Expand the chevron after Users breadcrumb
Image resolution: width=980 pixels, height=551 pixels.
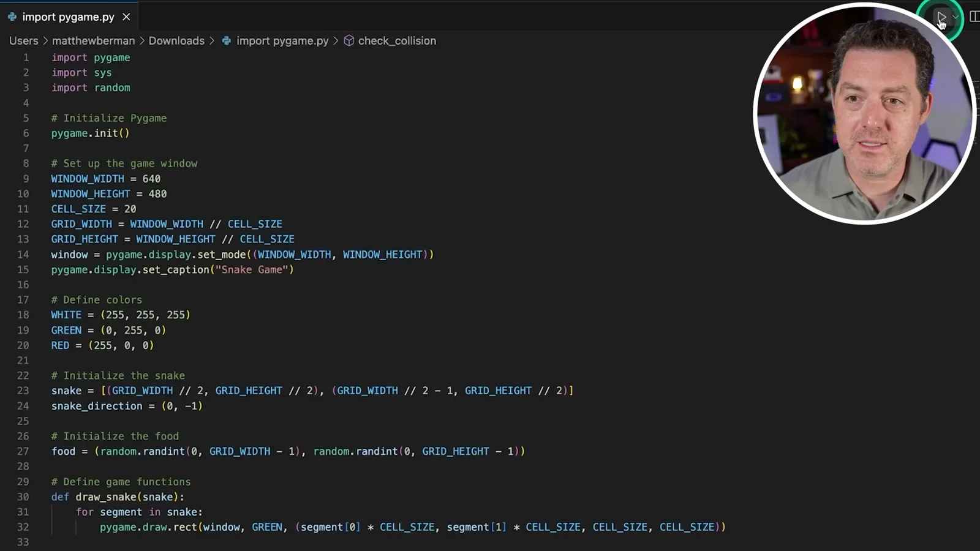click(45, 41)
